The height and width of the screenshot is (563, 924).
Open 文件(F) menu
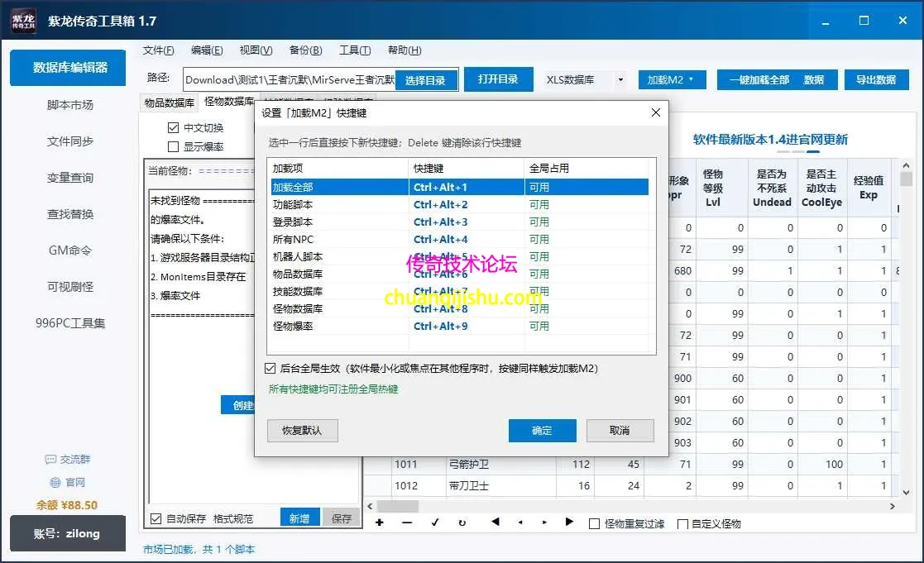[x=159, y=50]
